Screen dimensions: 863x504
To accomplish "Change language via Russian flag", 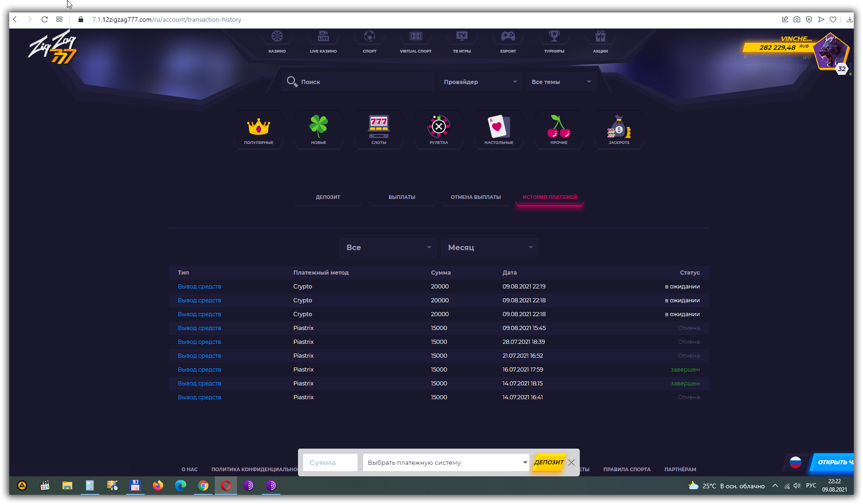I will [796, 462].
